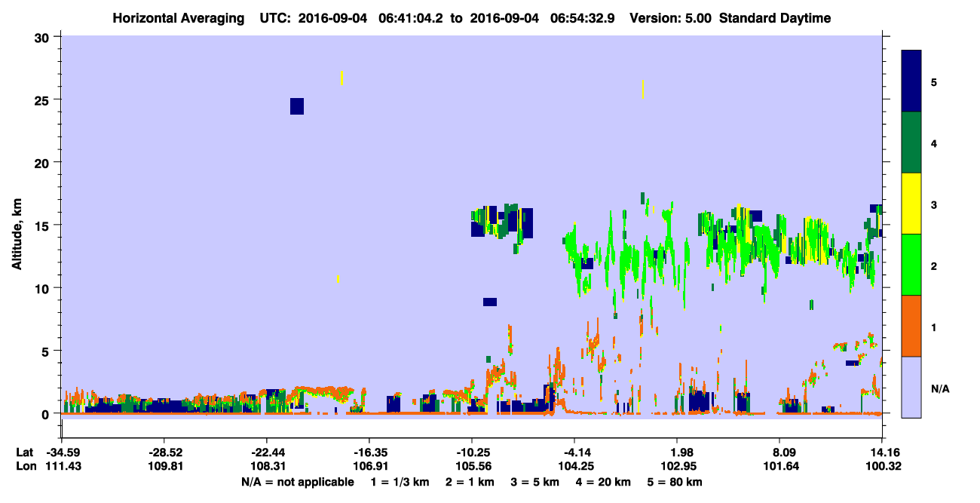The height and width of the screenshot is (503, 980).
Task: Click the '2 = 1 km' legend text
Action: [x=470, y=482]
